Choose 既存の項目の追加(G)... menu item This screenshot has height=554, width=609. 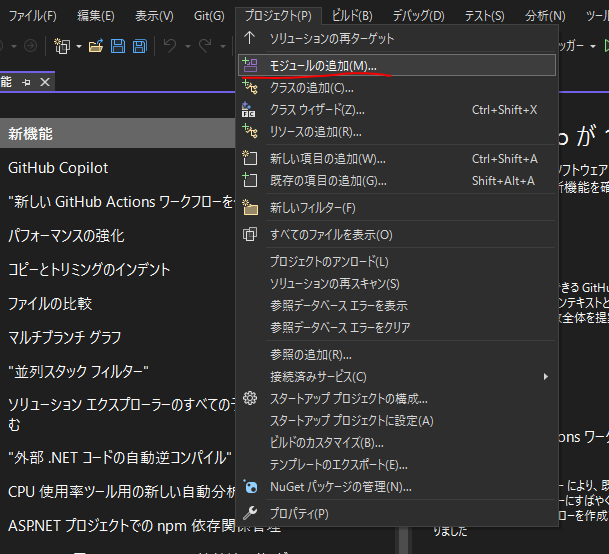coord(397,181)
